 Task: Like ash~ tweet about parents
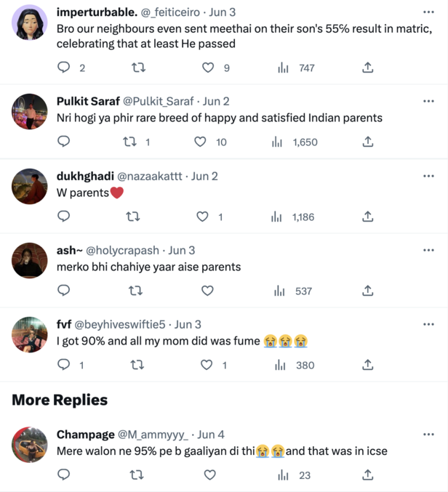click(207, 291)
